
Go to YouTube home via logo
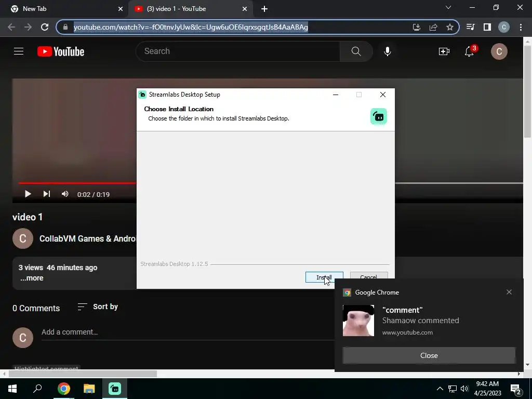pyautogui.click(x=61, y=51)
